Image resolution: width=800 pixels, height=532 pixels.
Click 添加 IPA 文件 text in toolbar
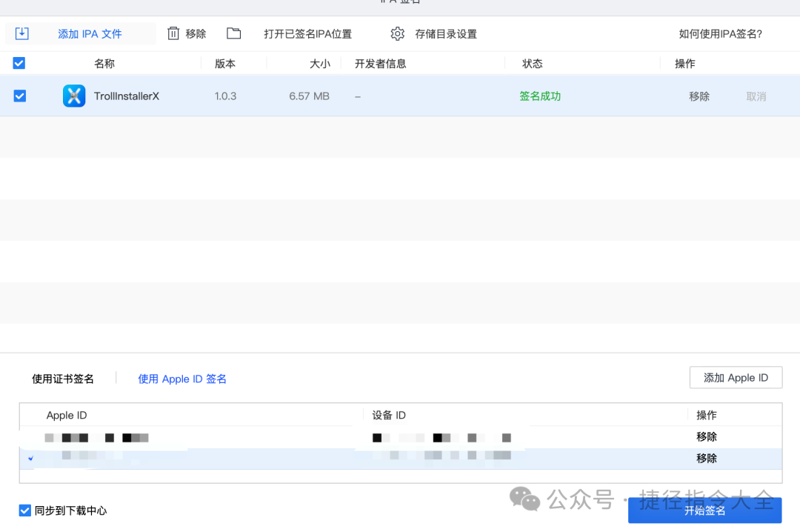(x=90, y=33)
